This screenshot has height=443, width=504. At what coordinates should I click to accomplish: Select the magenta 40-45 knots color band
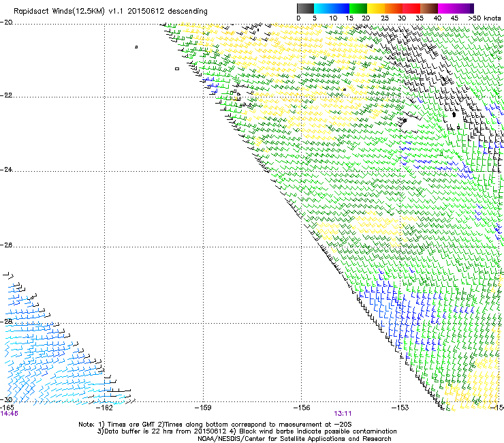point(447,8)
